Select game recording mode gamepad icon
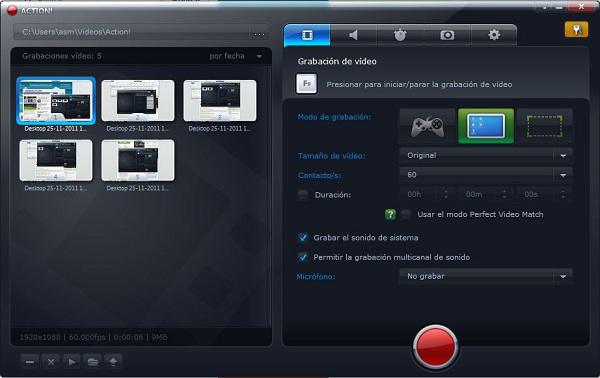Viewport: 600px width, 378px height. (427, 126)
